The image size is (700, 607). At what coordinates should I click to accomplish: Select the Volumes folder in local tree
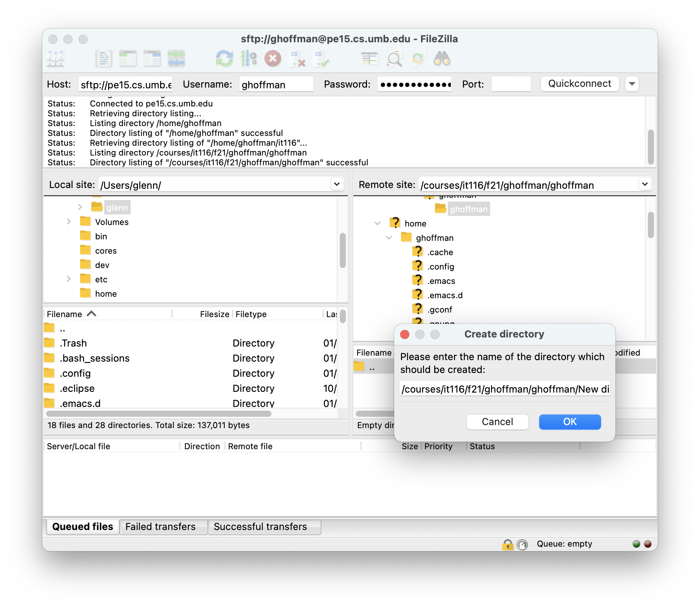tap(104, 222)
